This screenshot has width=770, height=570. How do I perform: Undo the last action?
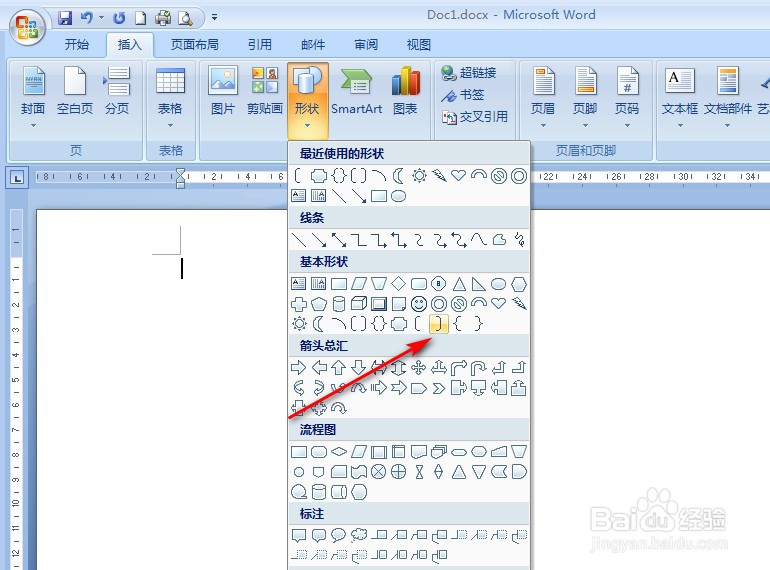click(87, 18)
